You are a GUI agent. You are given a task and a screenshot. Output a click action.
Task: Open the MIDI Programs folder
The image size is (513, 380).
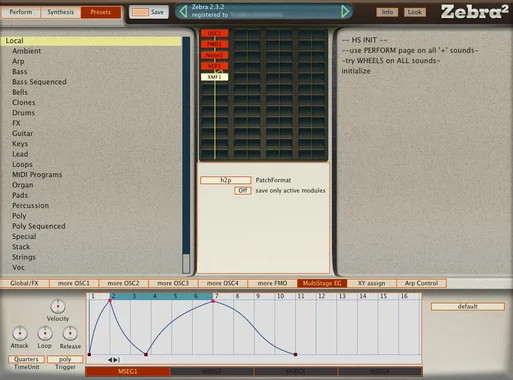pyautogui.click(x=37, y=175)
